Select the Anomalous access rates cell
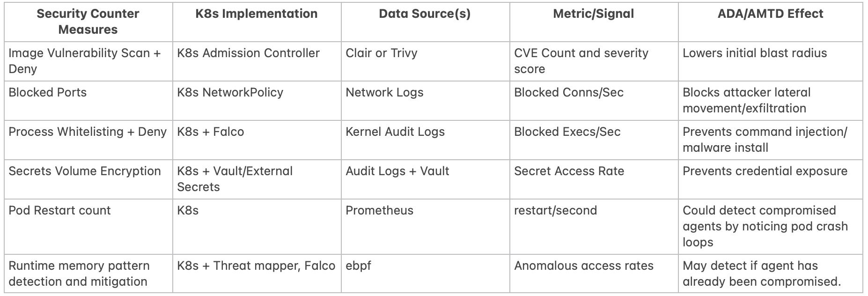Viewport: 868px width, 296px height. [x=583, y=266]
